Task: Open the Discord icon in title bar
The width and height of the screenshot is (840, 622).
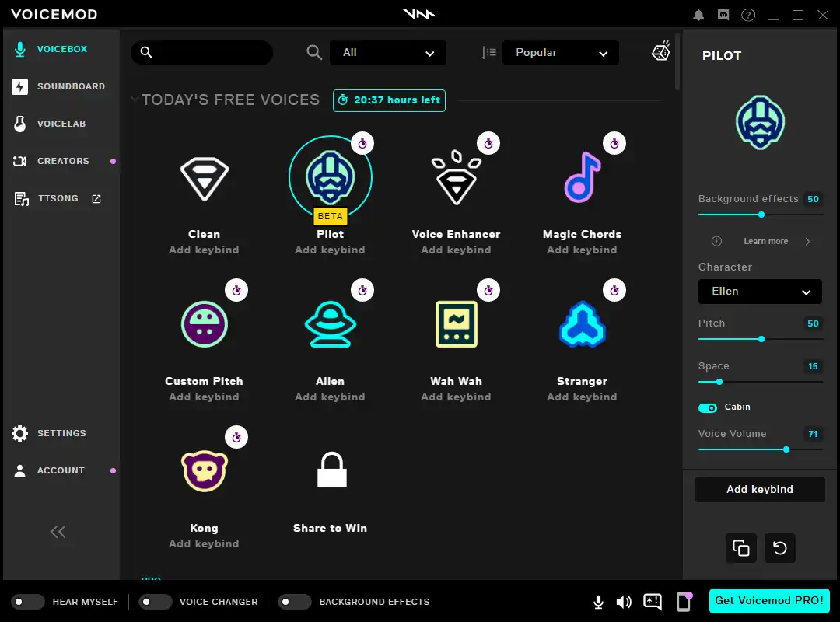Action: tap(723, 15)
